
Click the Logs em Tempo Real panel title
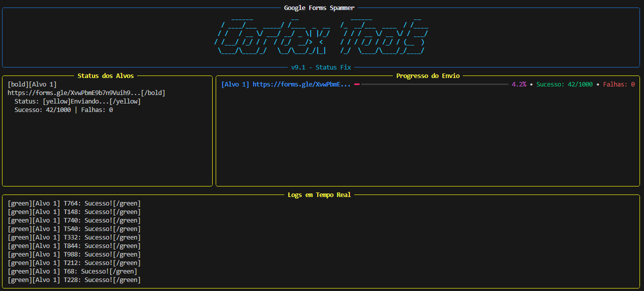pyautogui.click(x=319, y=195)
